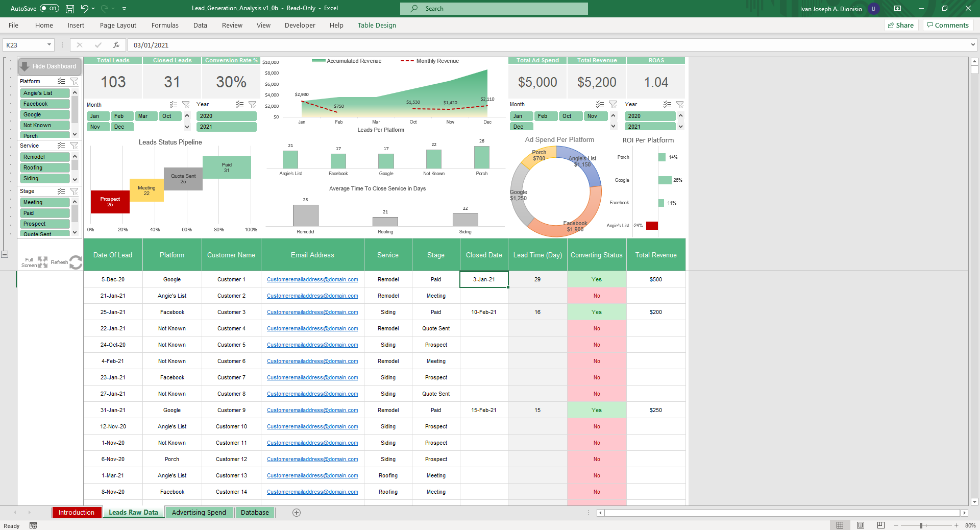Toggle the AutoSave switch

point(50,9)
